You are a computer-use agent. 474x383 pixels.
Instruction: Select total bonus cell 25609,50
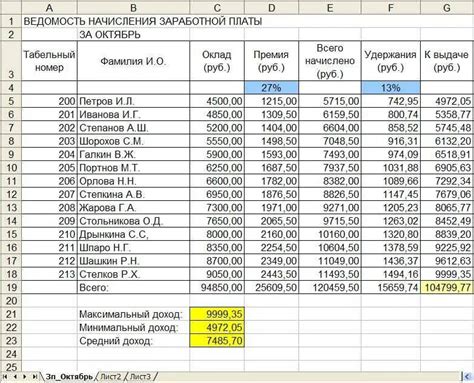(x=272, y=287)
